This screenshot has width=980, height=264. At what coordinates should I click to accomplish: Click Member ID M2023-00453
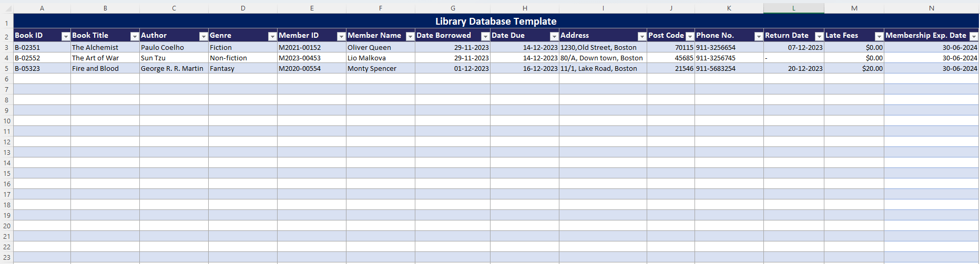312,58
